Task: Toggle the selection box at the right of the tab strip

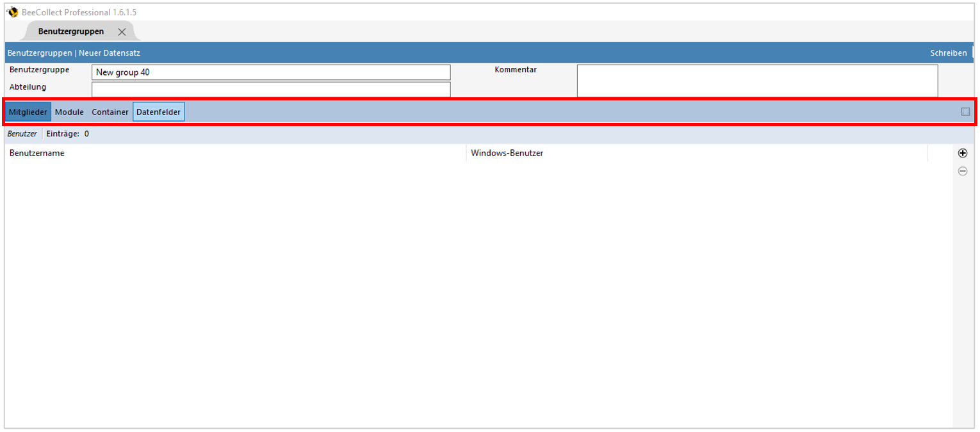Action: 965,111
